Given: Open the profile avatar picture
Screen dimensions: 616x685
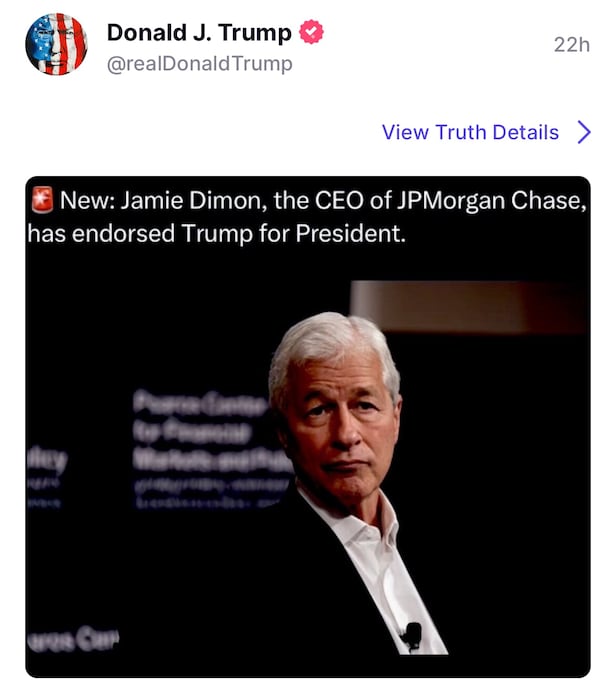Looking at the screenshot, I should [57, 45].
